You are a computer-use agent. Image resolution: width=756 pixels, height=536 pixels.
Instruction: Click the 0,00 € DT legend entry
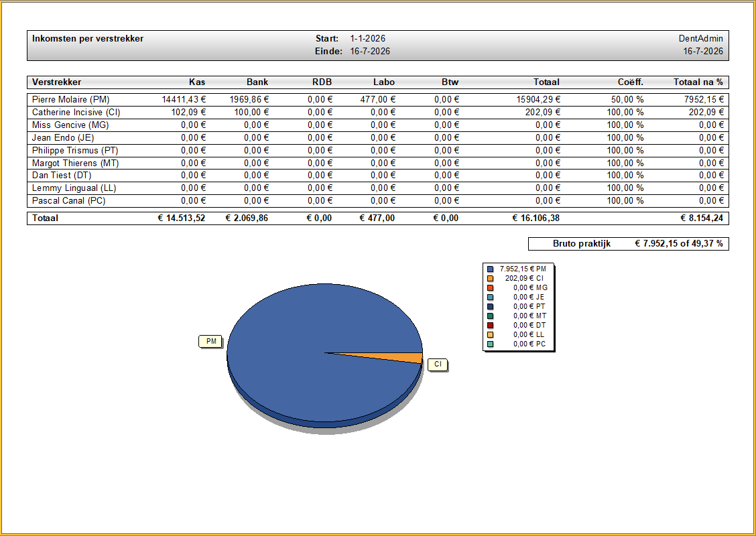[x=529, y=326]
